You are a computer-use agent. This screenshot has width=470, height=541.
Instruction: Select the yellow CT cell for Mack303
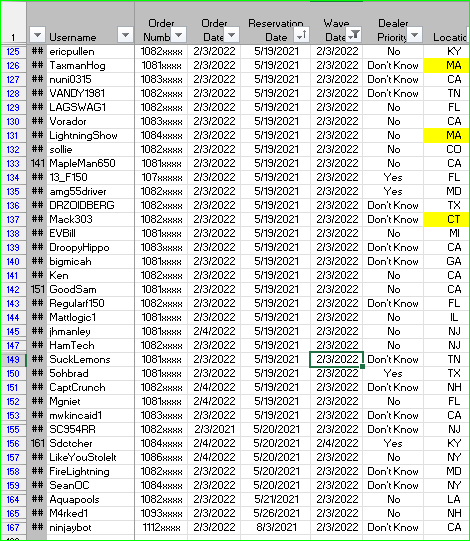point(446,219)
